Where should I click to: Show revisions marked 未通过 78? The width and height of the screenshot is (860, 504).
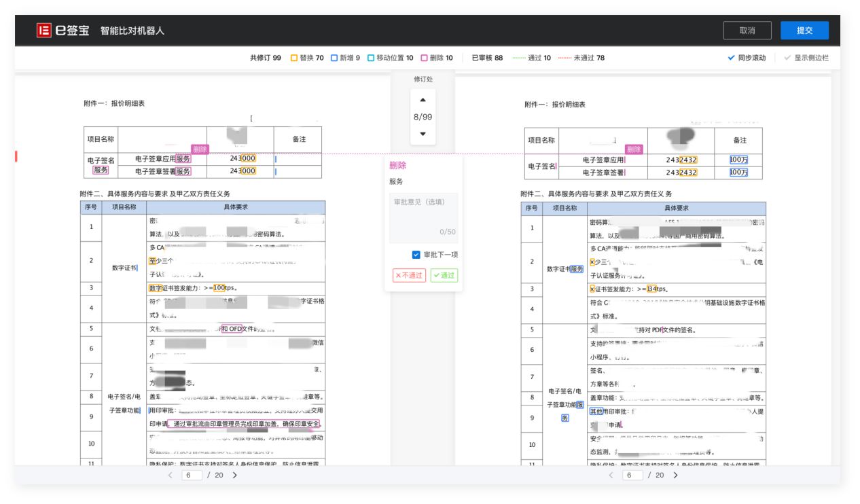pos(581,58)
